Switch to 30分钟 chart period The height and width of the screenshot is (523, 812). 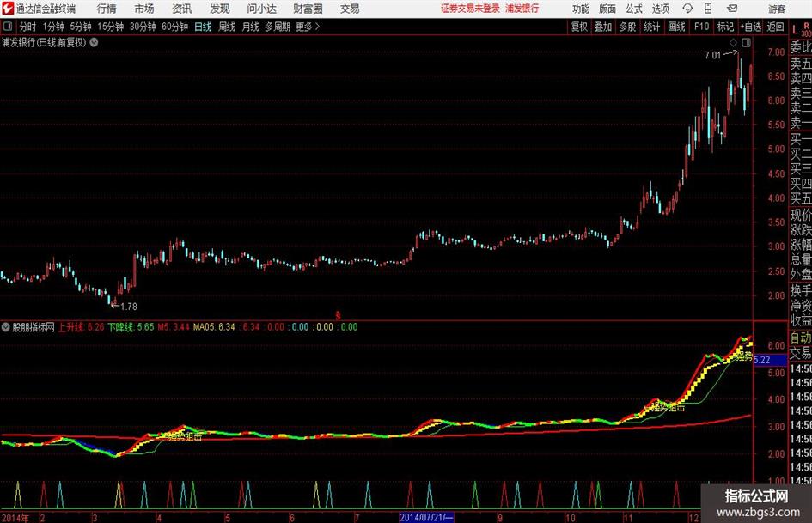(x=143, y=27)
